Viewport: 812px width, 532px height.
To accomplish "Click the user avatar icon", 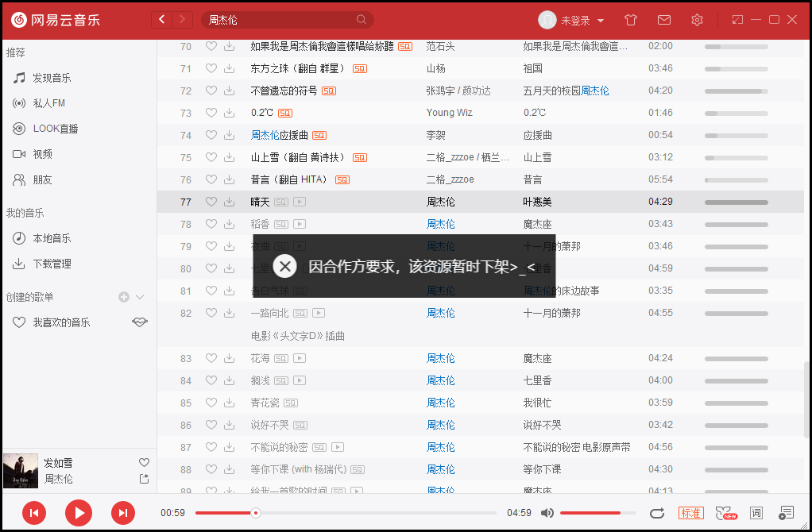I will pyautogui.click(x=547, y=20).
